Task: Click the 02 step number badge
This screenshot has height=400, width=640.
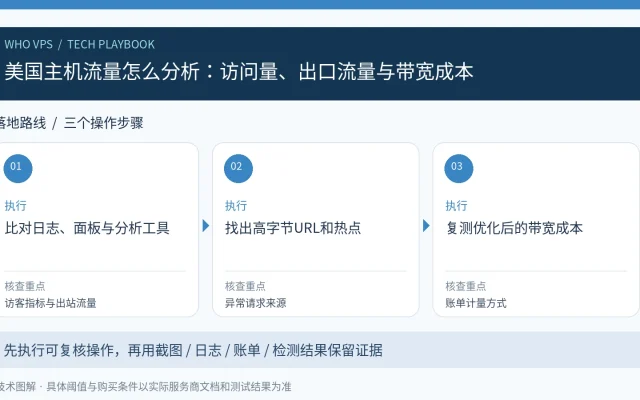Action: pos(238,168)
